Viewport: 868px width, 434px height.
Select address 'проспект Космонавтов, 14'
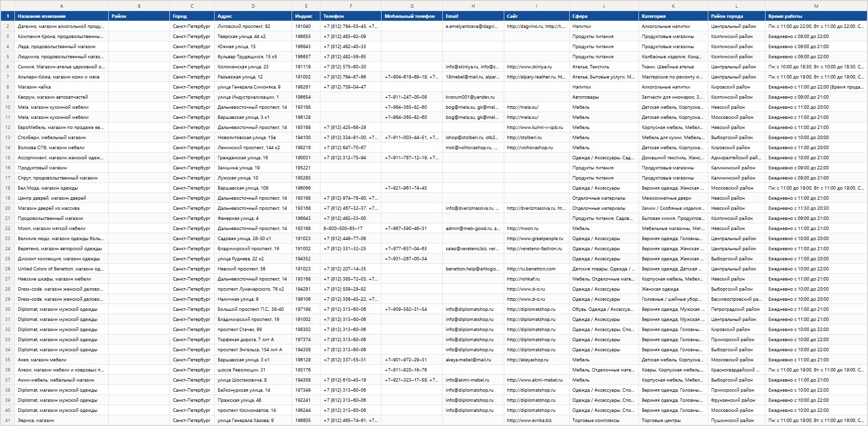[x=253, y=410]
